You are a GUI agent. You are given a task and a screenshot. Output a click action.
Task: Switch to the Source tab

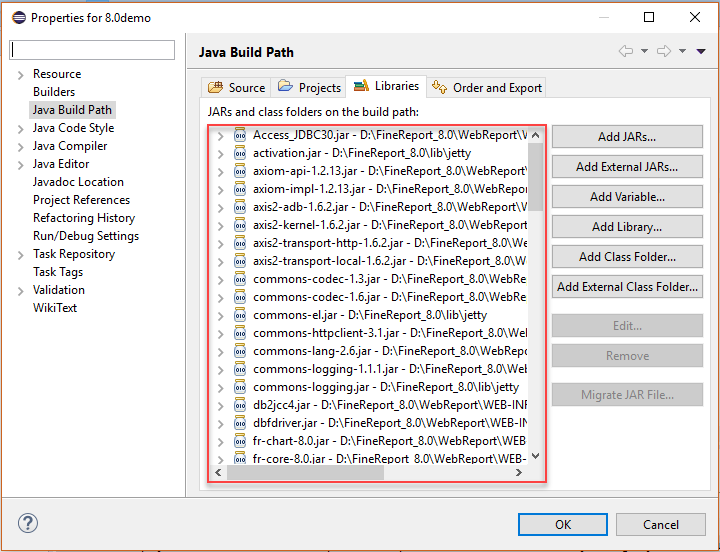coord(236,87)
